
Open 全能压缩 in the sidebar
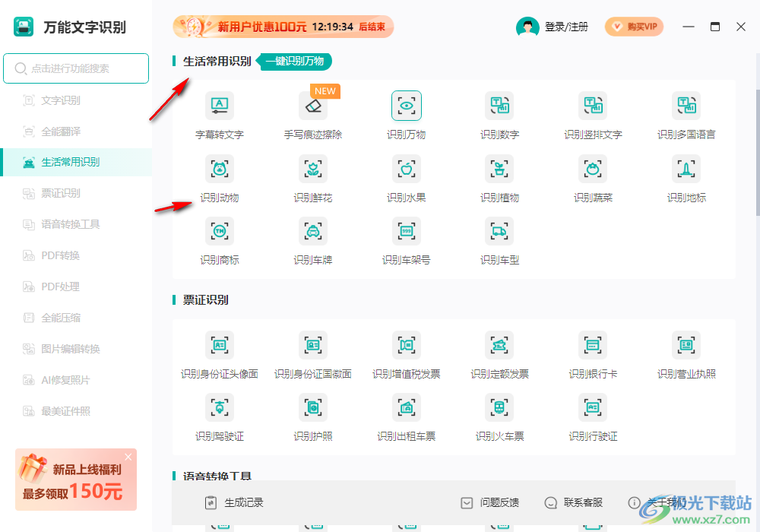76,318
